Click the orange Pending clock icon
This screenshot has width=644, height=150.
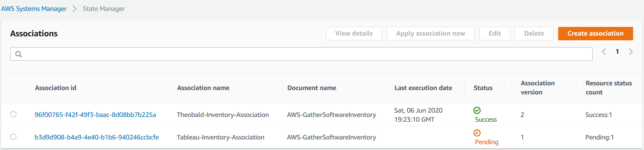[x=477, y=133]
